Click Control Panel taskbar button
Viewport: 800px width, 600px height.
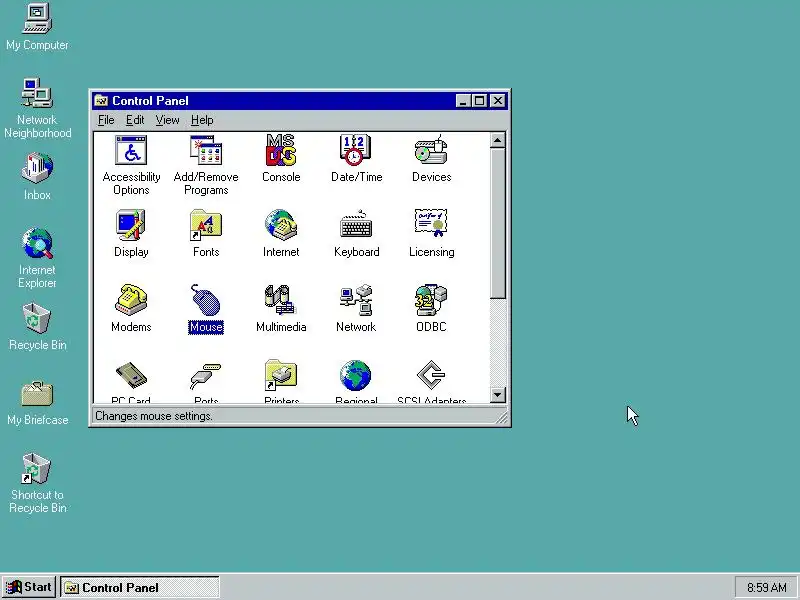pyautogui.click(x=140, y=588)
